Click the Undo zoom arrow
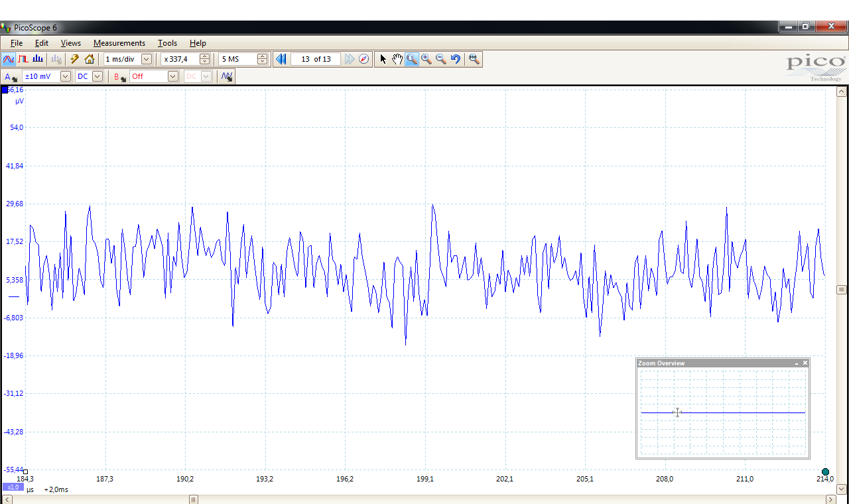Screen dimensions: 849x504 456,59
